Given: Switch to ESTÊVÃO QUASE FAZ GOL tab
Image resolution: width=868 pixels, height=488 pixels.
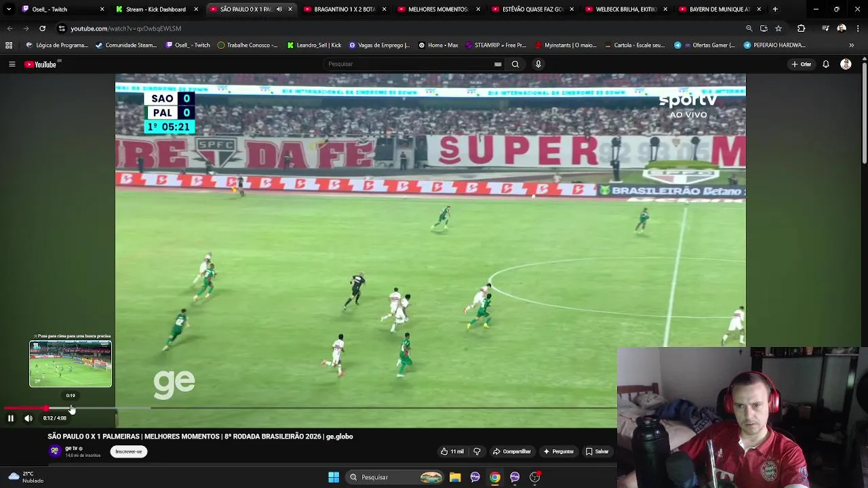Looking at the screenshot, I should (532, 9).
